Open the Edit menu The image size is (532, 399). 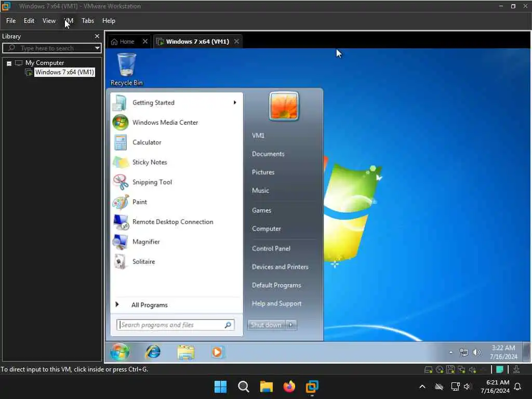pos(29,21)
